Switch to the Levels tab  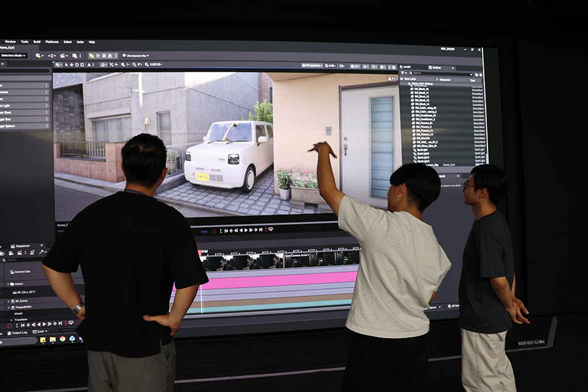pos(407,67)
